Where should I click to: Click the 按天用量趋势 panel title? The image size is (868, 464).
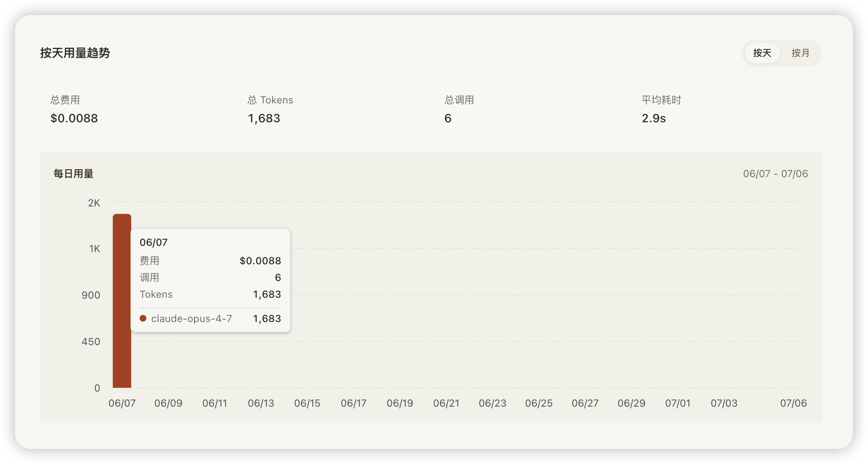pos(75,53)
